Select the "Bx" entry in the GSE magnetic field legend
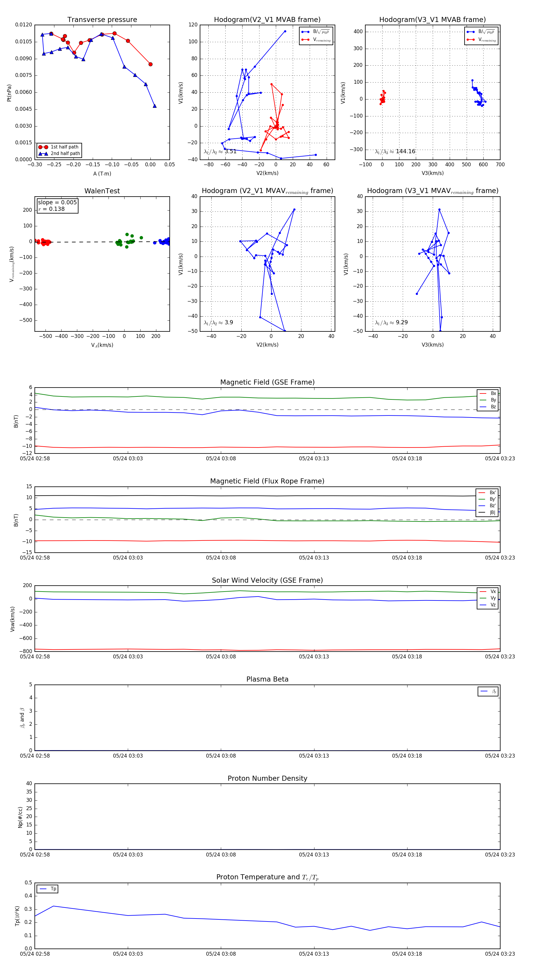The height and width of the screenshot is (980, 535). coord(488,393)
